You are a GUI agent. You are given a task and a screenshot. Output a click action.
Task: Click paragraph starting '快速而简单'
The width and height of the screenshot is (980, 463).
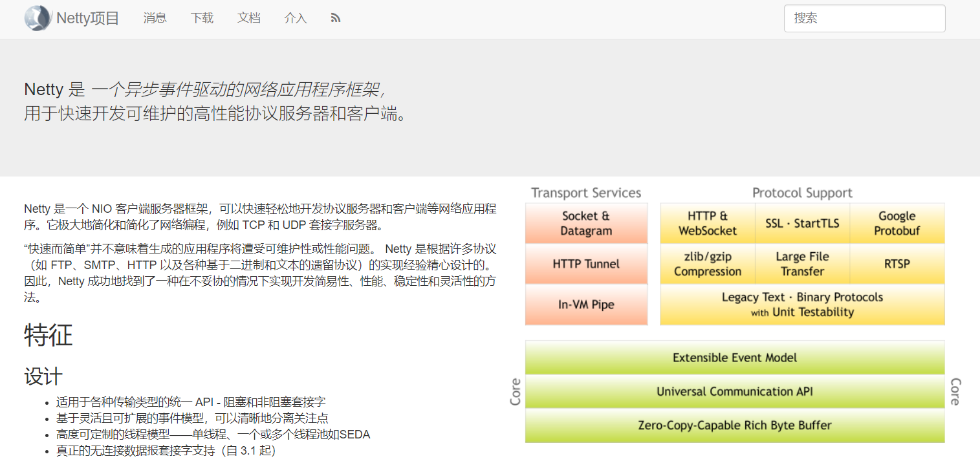(260, 273)
